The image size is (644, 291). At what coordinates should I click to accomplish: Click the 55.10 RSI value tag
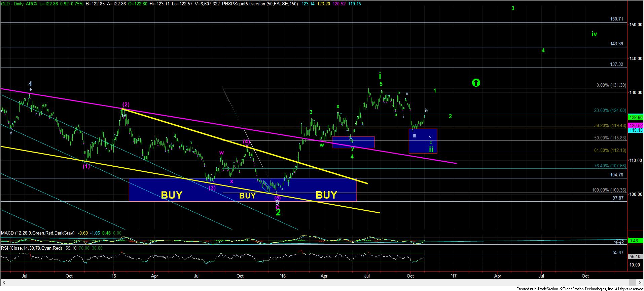point(635,256)
